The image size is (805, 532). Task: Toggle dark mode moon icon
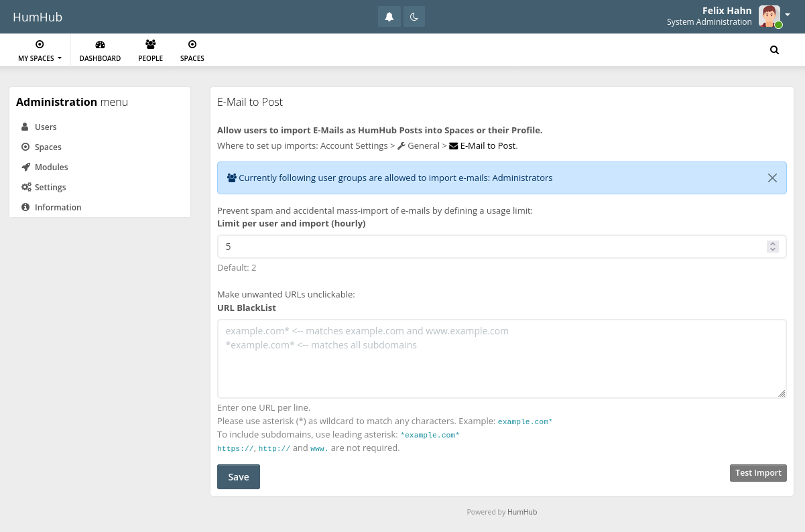[414, 17]
